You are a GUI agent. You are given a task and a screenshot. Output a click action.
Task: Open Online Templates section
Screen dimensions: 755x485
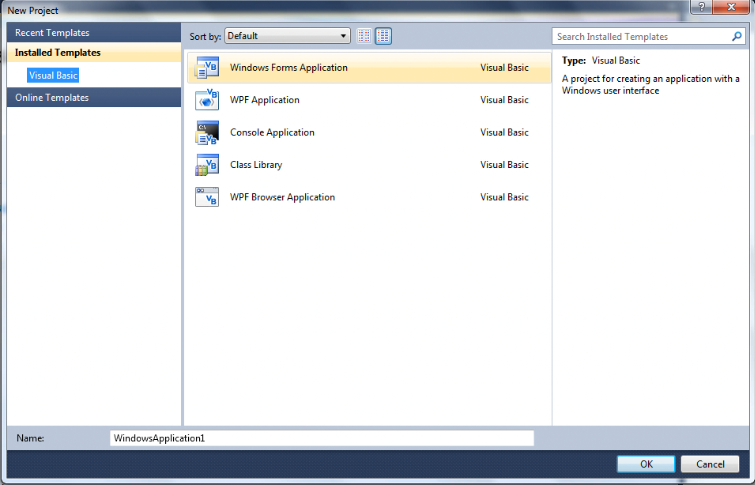(x=94, y=97)
